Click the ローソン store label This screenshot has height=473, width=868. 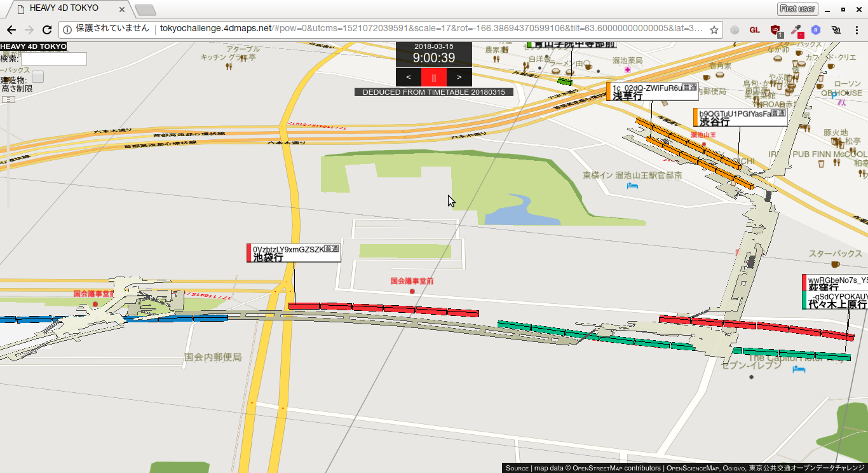pyautogui.click(x=847, y=84)
